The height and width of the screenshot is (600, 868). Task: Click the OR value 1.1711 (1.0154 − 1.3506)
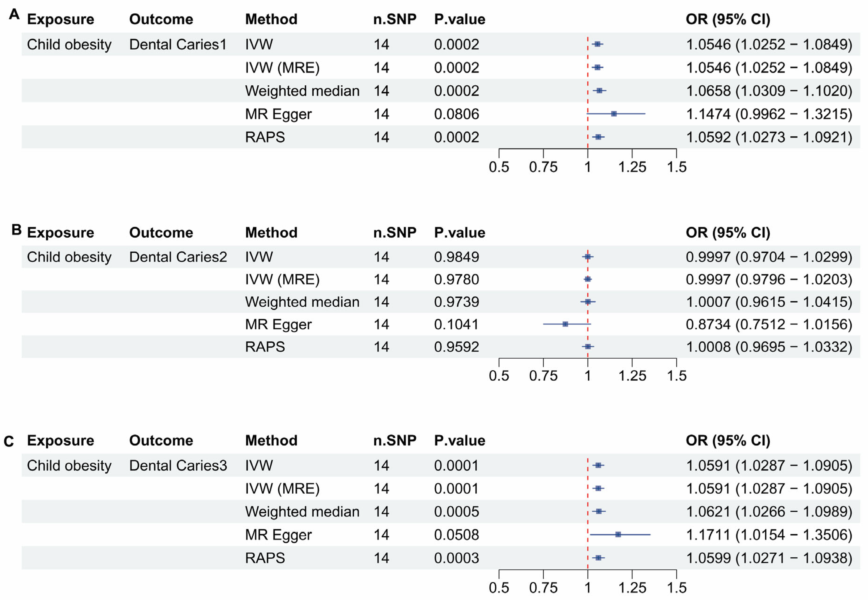pyautogui.click(x=769, y=535)
